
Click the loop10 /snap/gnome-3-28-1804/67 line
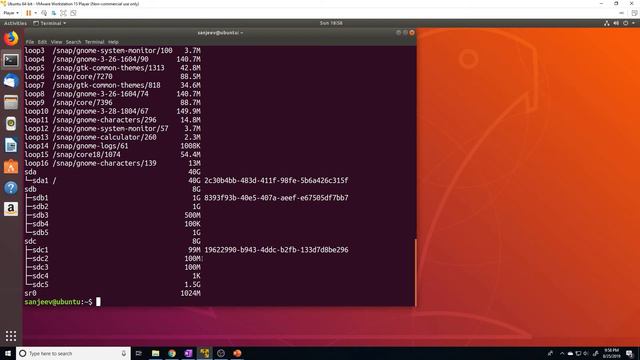click(x=113, y=111)
